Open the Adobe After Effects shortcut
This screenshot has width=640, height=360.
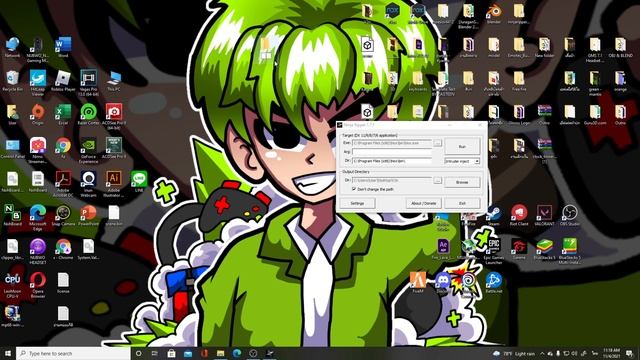443,249
